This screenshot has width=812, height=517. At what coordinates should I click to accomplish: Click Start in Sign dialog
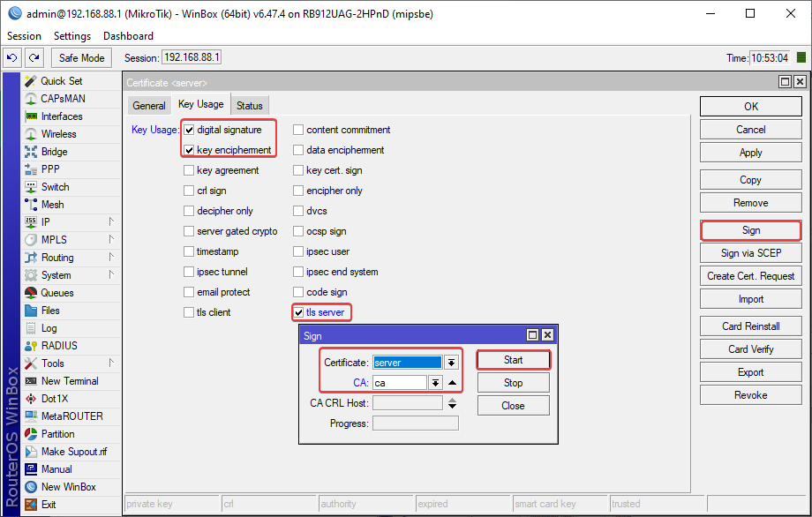point(513,360)
